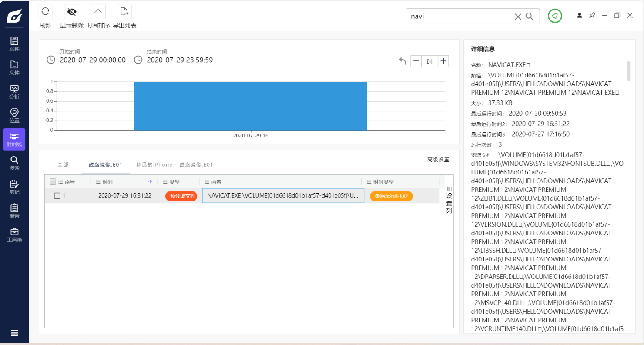This screenshot has height=345, width=644.
Task: Click the 详细信息 panel header
Action: click(483, 49)
